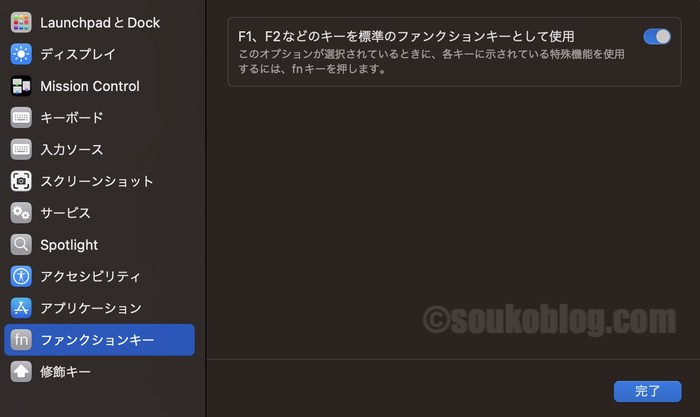Image resolution: width=700 pixels, height=417 pixels.
Task: Open the Mission Control label in the sidebar
Action: point(90,86)
